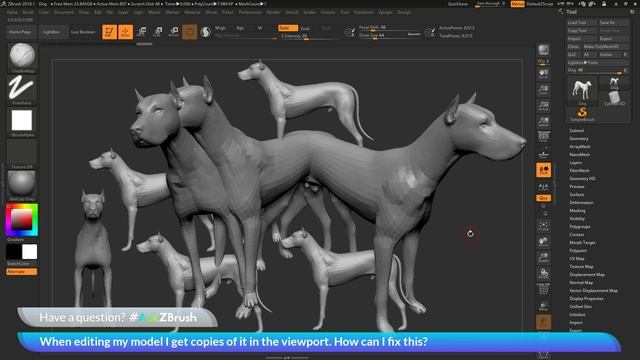This screenshot has width=640, height=360.
Task: Toggle the Transp transparency button
Action: (543, 306)
